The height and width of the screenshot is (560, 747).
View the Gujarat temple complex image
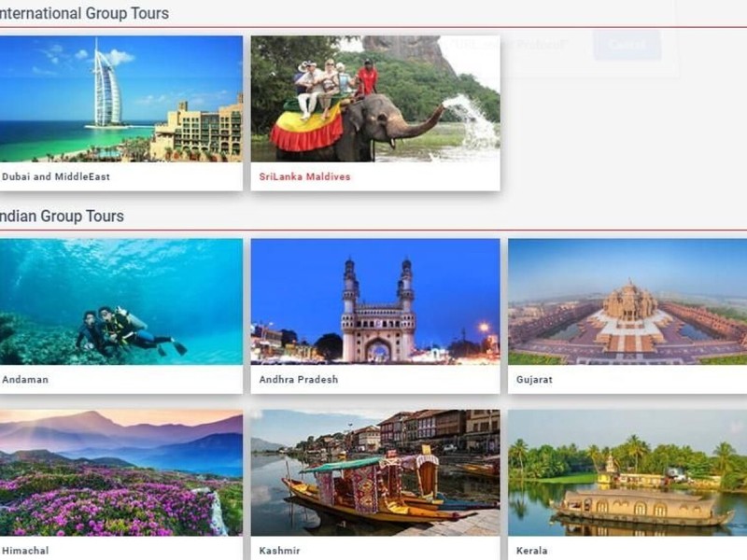[627, 301]
